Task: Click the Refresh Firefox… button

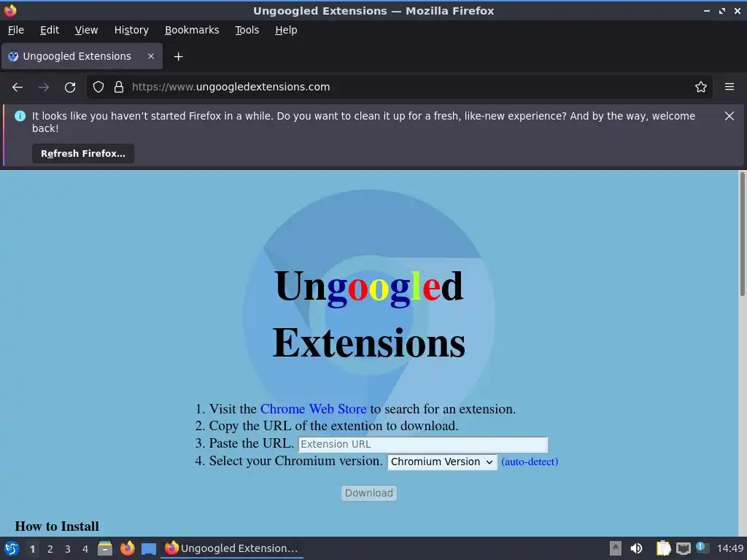Action: point(83,153)
